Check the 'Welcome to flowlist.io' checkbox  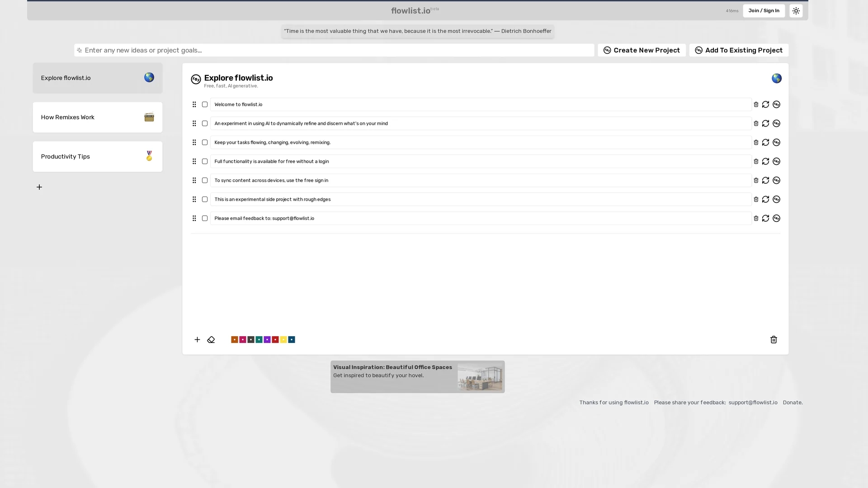click(205, 104)
